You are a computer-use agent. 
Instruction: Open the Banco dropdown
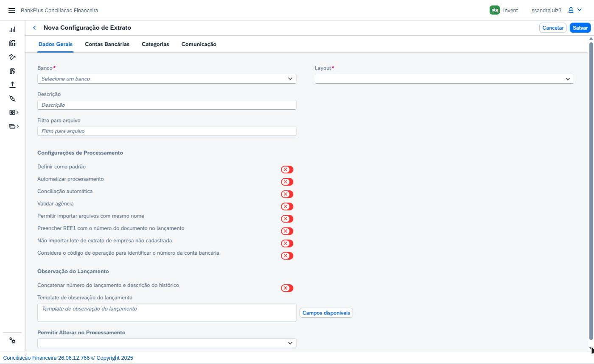click(x=167, y=79)
